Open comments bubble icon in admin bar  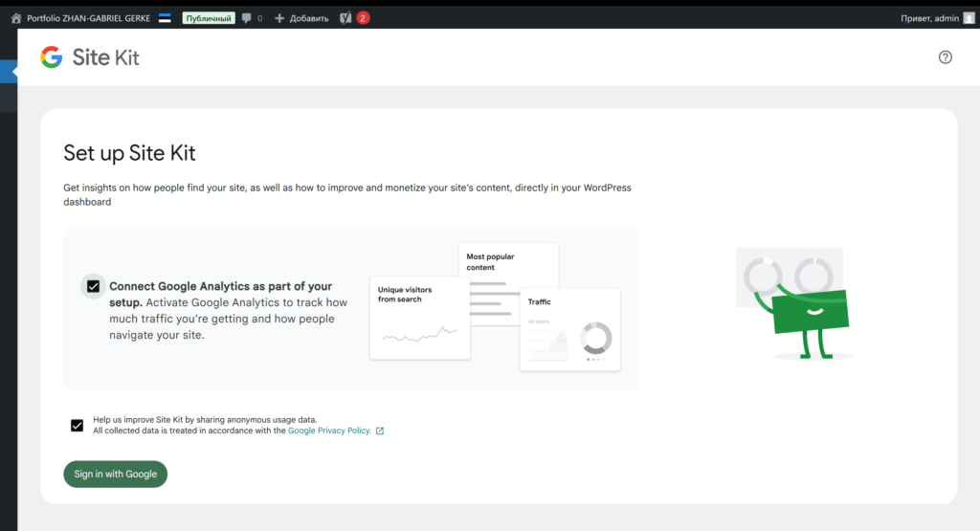(x=247, y=18)
